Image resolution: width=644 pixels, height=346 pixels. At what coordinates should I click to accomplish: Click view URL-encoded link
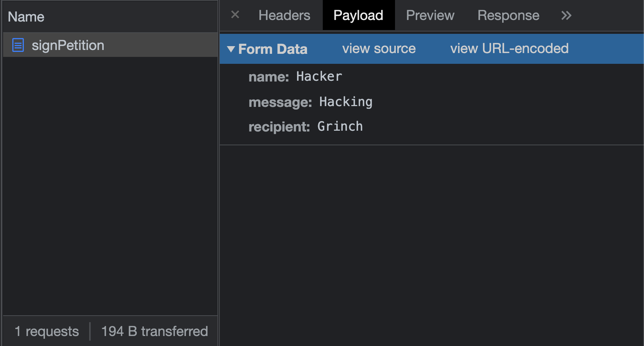(509, 49)
